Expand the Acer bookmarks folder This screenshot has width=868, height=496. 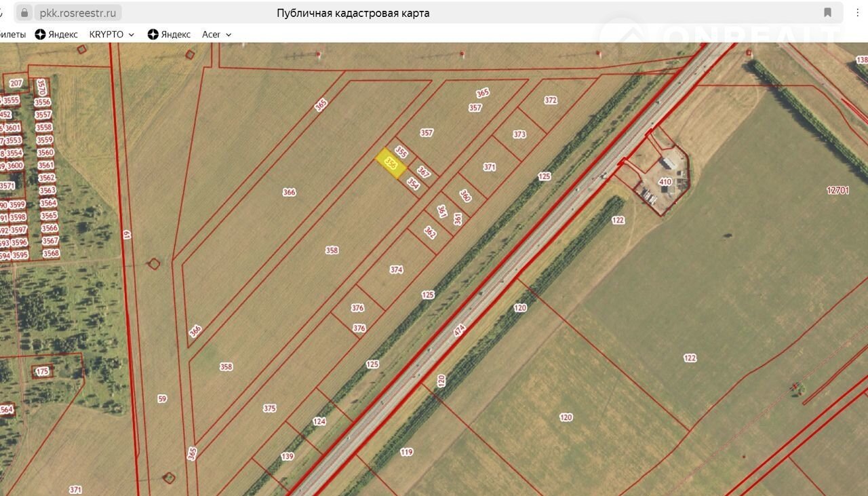pyautogui.click(x=217, y=35)
